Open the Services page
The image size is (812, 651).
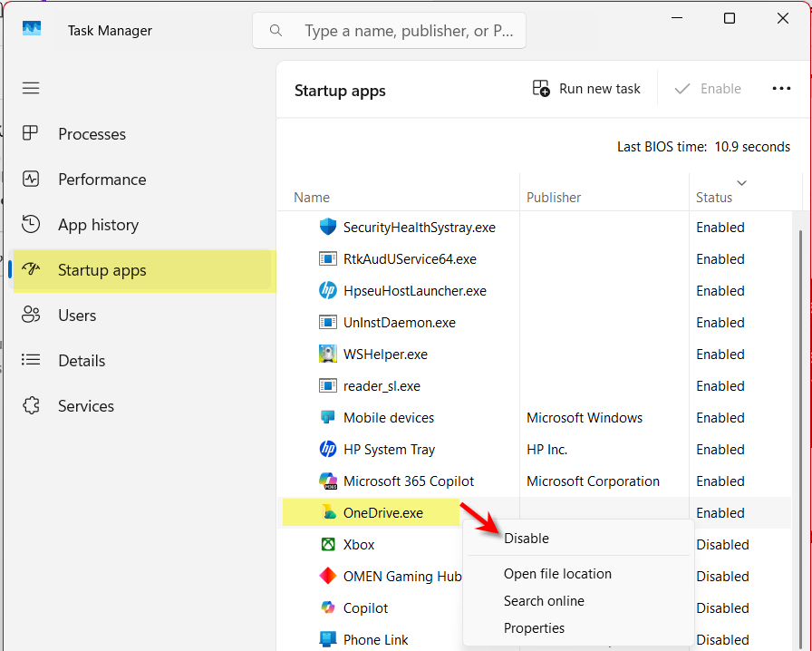(86, 406)
